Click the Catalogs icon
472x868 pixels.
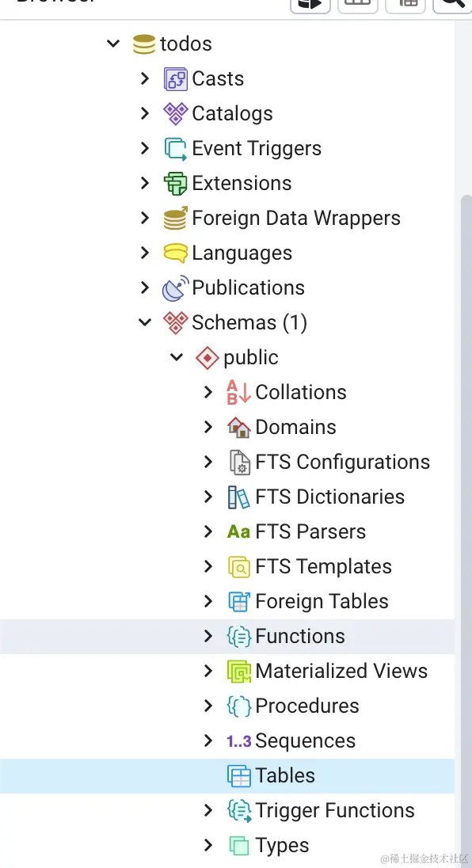[x=174, y=113]
